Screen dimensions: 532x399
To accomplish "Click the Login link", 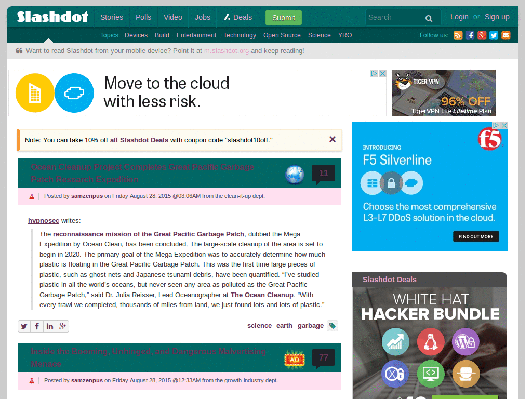I will pos(459,17).
